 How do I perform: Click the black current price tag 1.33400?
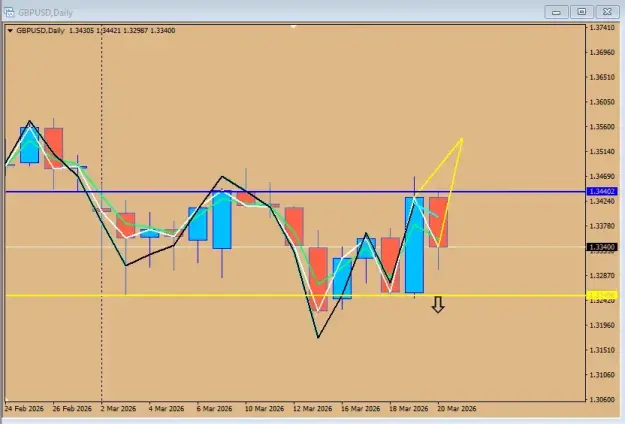click(x=602, y=247)
